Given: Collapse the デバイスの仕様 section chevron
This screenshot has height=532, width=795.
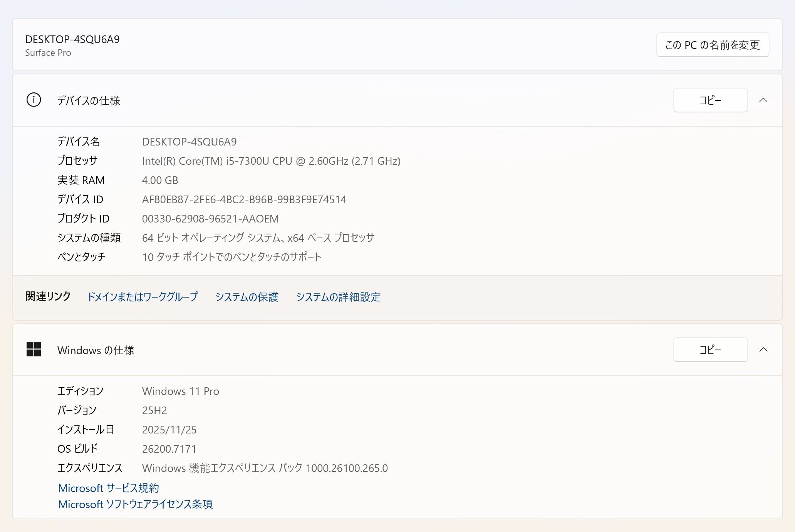Looking at the screenshot, I should coord(763,100).
